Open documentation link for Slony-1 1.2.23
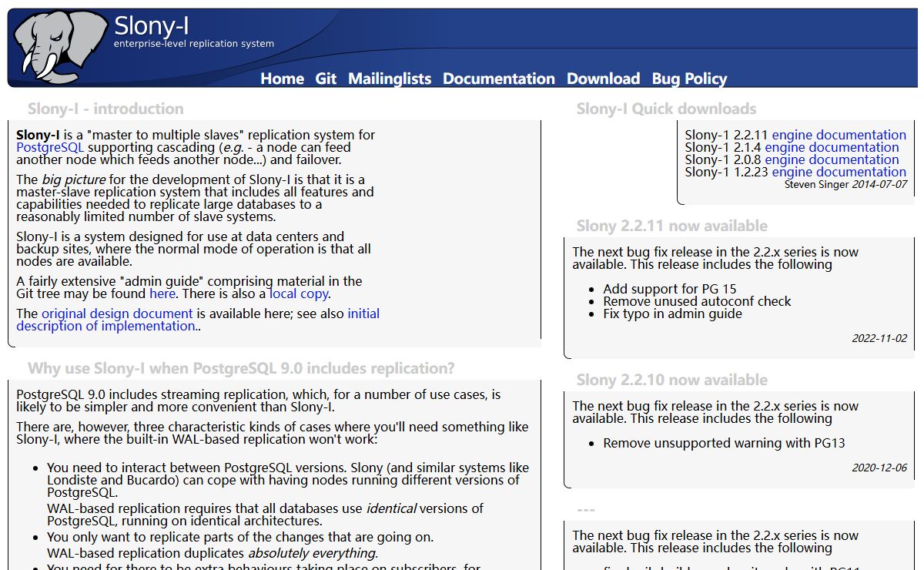The width and height of the screenshot is (924, 570). (x=862, y=172)
